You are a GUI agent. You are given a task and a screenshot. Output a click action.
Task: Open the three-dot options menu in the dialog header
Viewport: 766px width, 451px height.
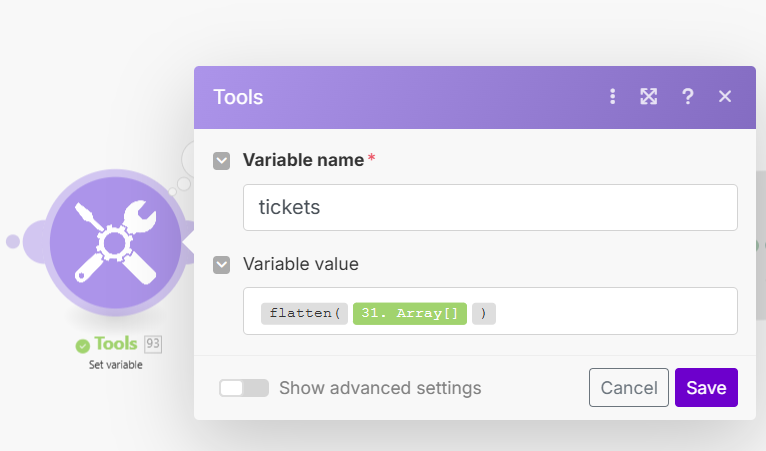pos(613,97)
